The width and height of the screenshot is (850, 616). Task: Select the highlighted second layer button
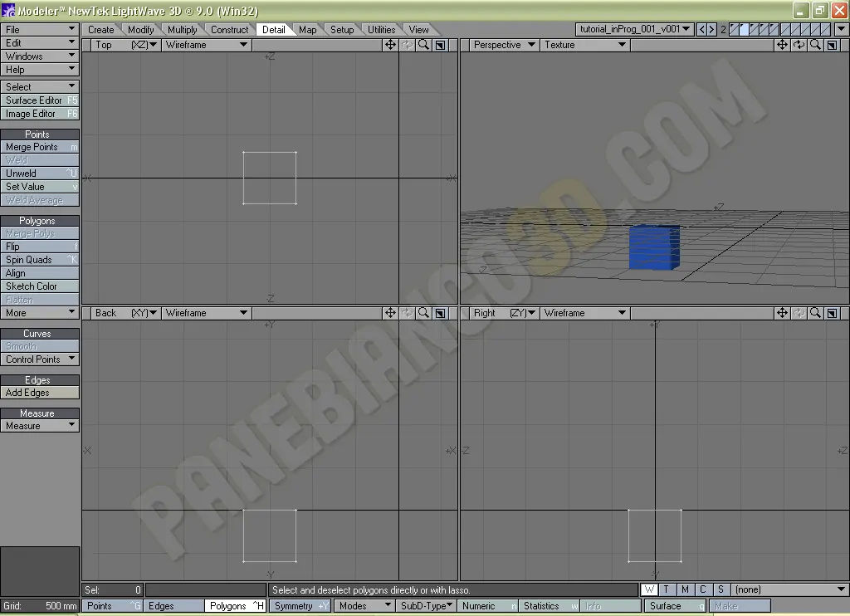coord(745,29)
